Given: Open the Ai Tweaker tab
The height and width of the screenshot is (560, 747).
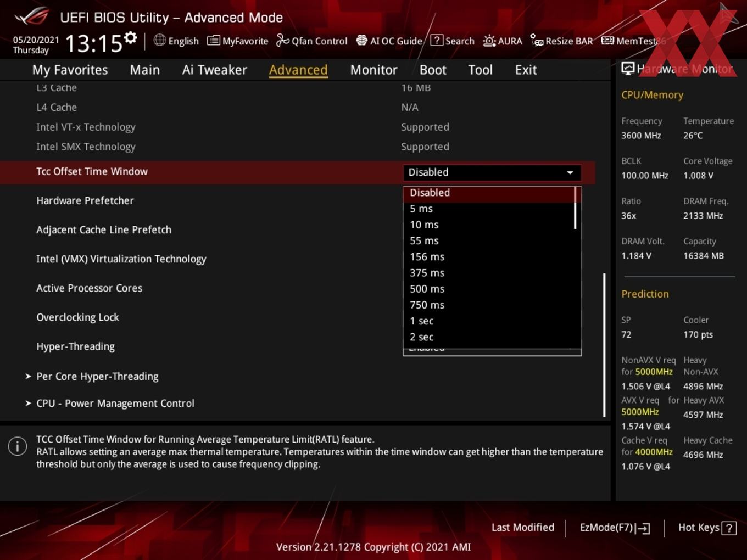Looking at the screenshot, I should 215,70.
